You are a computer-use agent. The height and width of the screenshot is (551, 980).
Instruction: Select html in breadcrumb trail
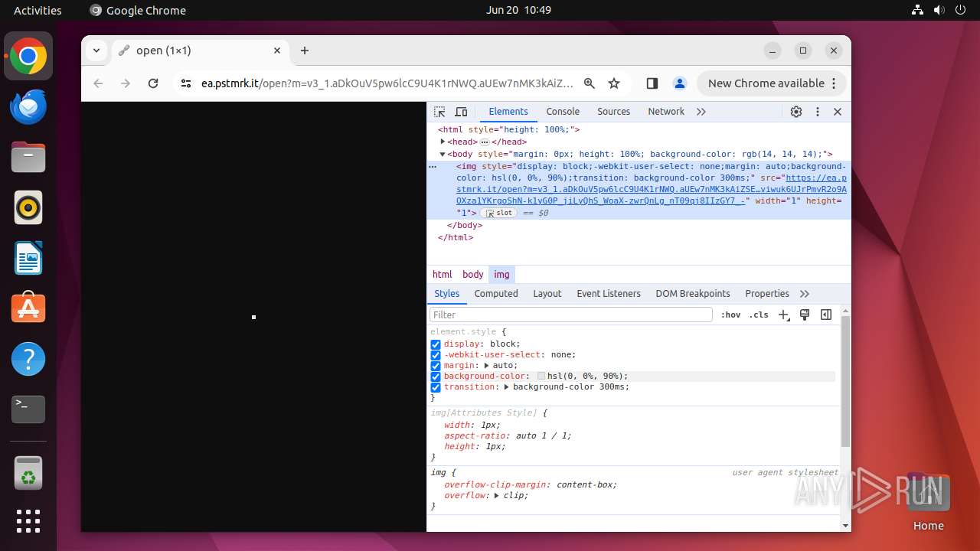[443, 275]
